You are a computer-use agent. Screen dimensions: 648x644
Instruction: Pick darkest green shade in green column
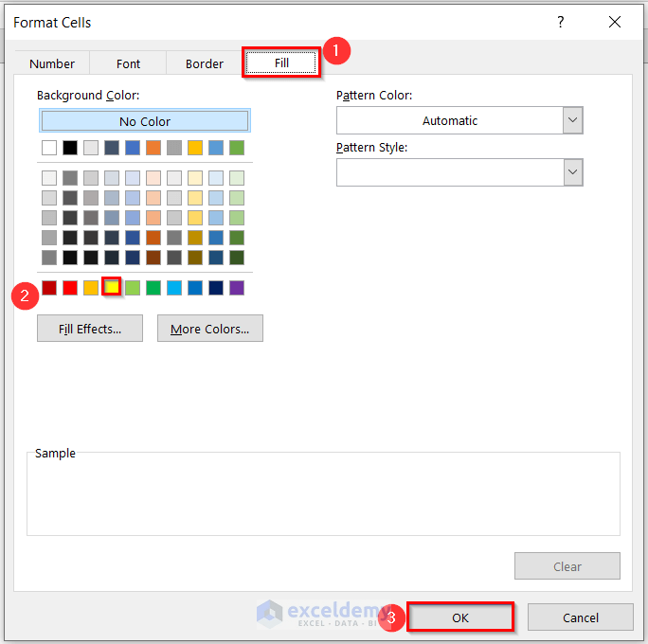(x=237, y=258)
